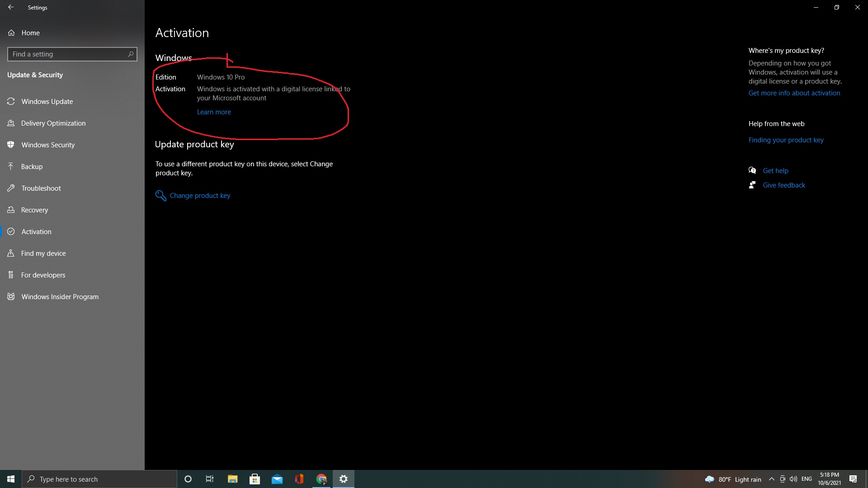Click the Give feedback link
The height and width of the screenshot is (488, 868).
[784, 185]
